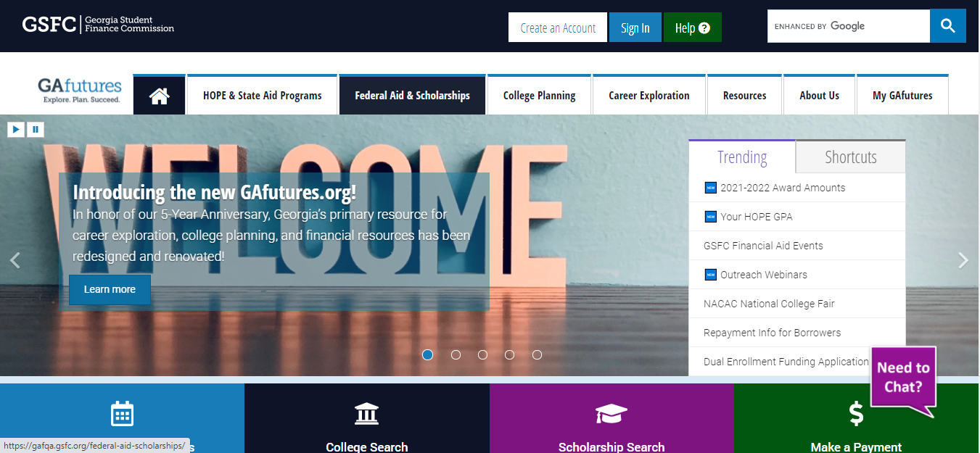Open the Dual Enrollment Funding Application link
Screen dimensions: 980x453
tap(786, 362)
